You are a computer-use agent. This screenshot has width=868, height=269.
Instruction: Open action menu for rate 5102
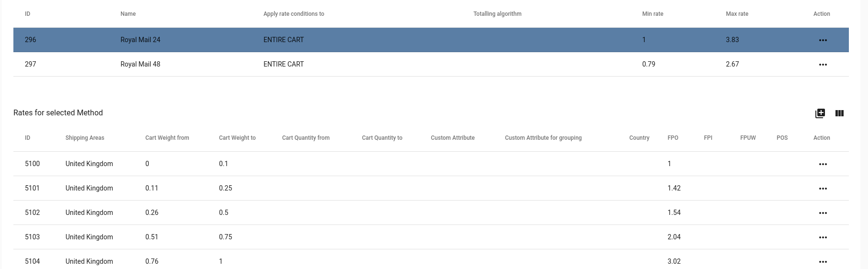click(823, 213)
